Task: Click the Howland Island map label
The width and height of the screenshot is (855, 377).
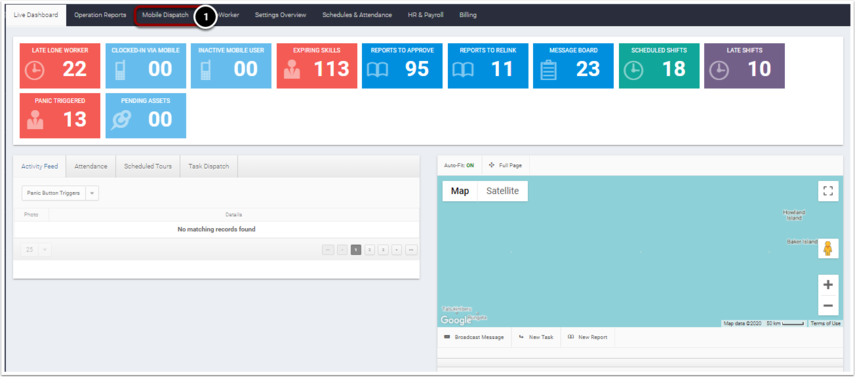Action: point(794,215)
